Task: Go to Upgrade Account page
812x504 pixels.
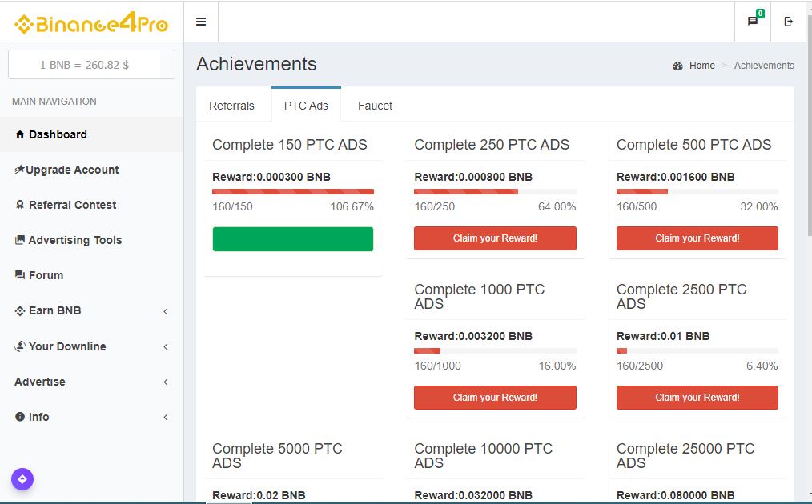Action: [73, 170]
